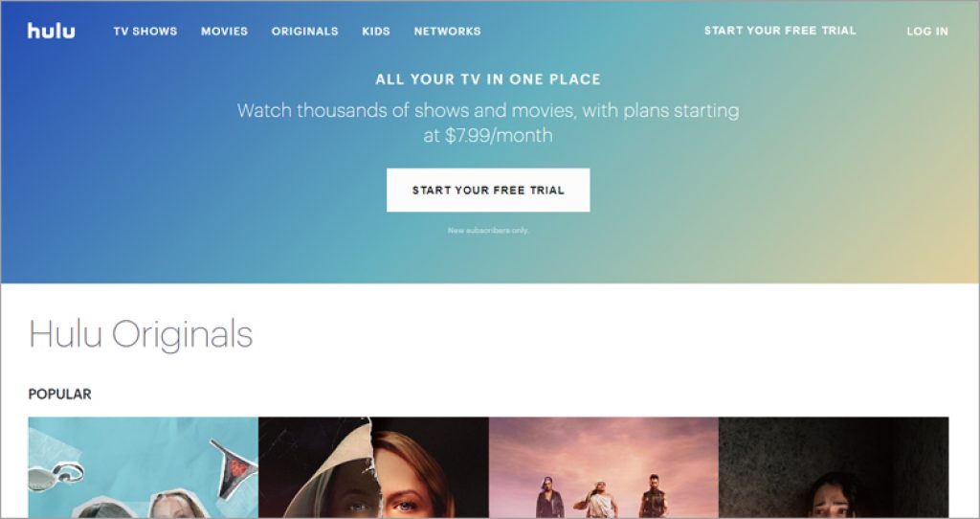Open the TV Shows menu item
980x519 pixels.
(x=145, y=32)
